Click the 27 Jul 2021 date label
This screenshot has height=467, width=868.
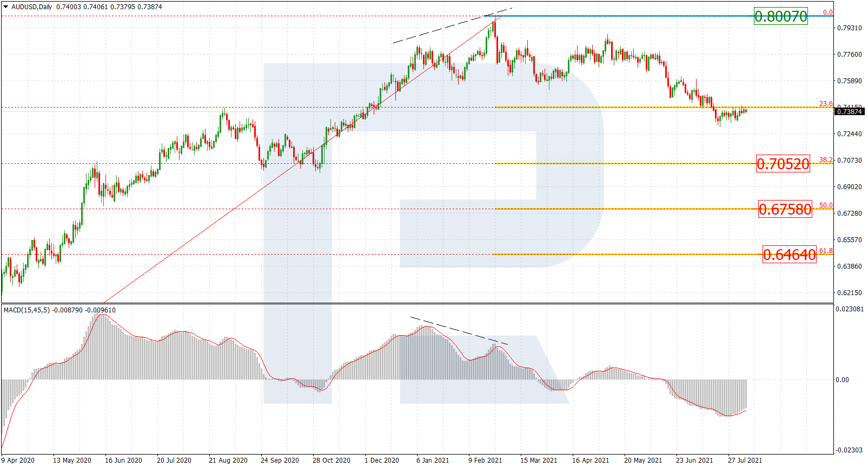tap(745, 461)
